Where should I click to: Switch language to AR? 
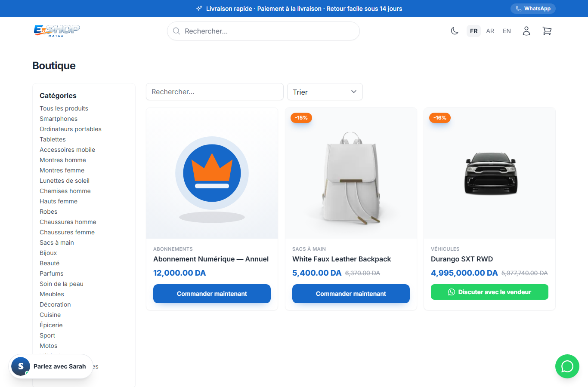[x=490, y=31]
